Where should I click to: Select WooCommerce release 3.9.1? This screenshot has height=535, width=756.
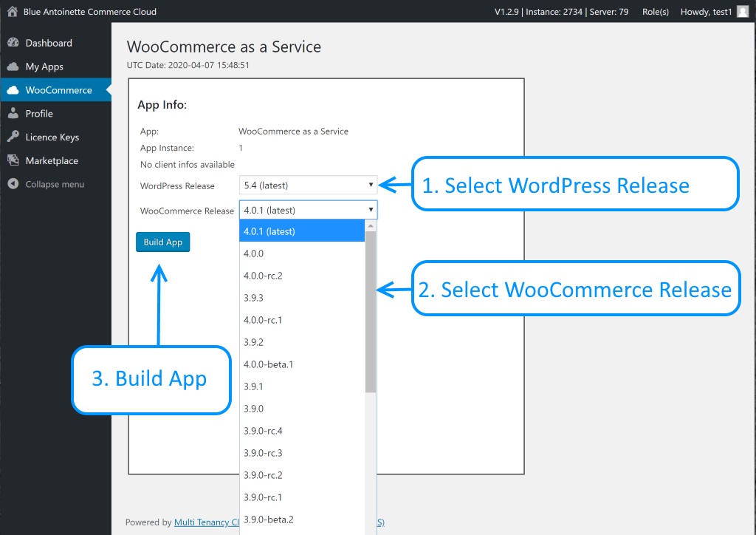click(x=302, y=386)
